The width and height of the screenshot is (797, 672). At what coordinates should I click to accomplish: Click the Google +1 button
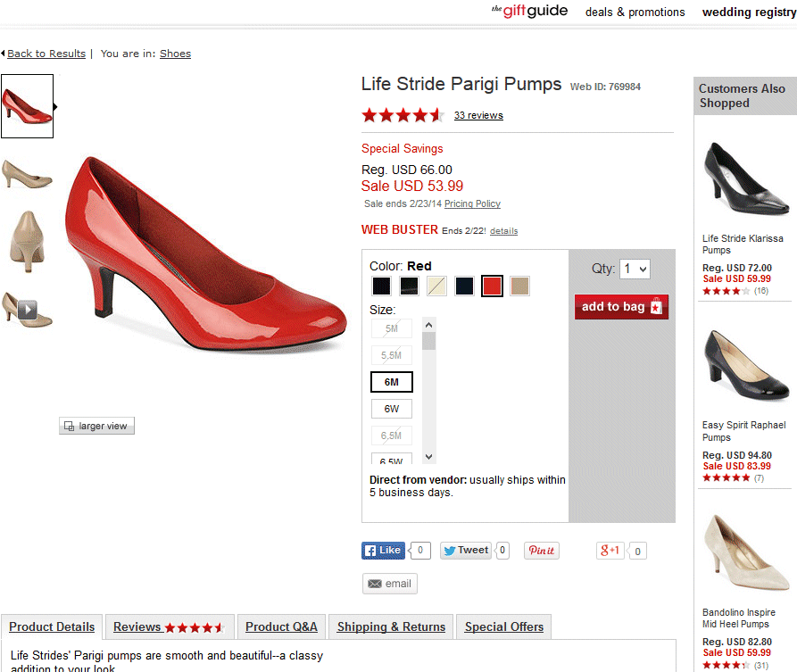(x=610, y=551)
